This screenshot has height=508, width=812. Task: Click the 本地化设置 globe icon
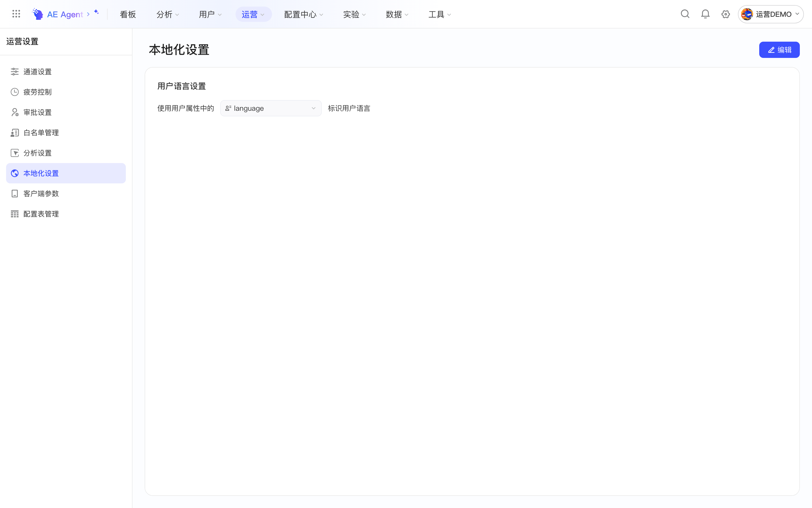coord(14,173)
